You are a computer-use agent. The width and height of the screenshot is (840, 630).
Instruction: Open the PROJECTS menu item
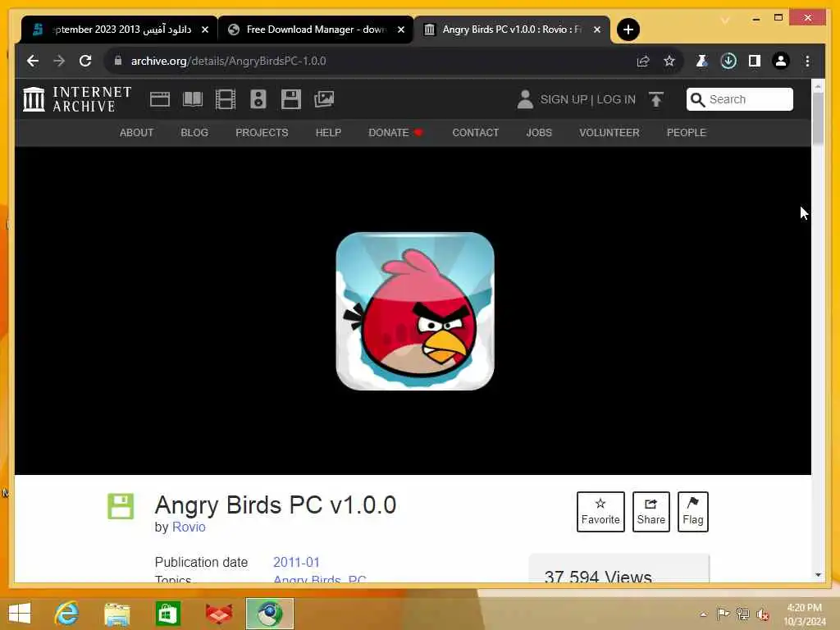pos(262,132)
